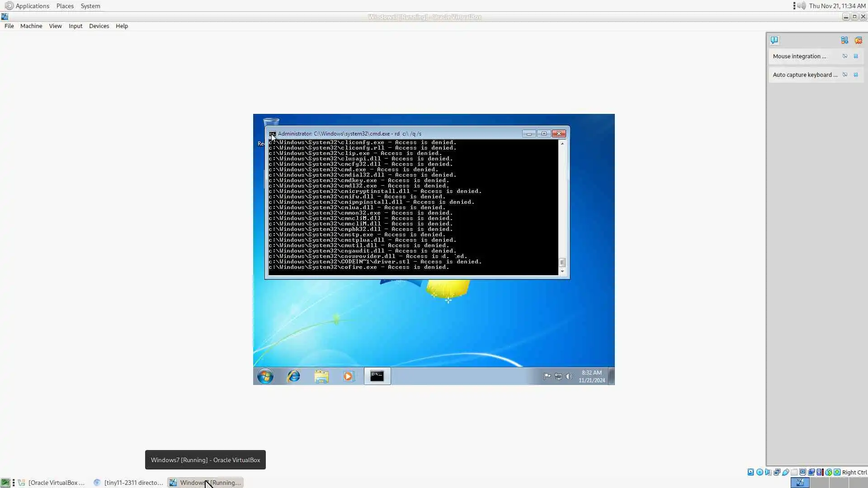Click the hard disk activity status icon

coord(751,472)
